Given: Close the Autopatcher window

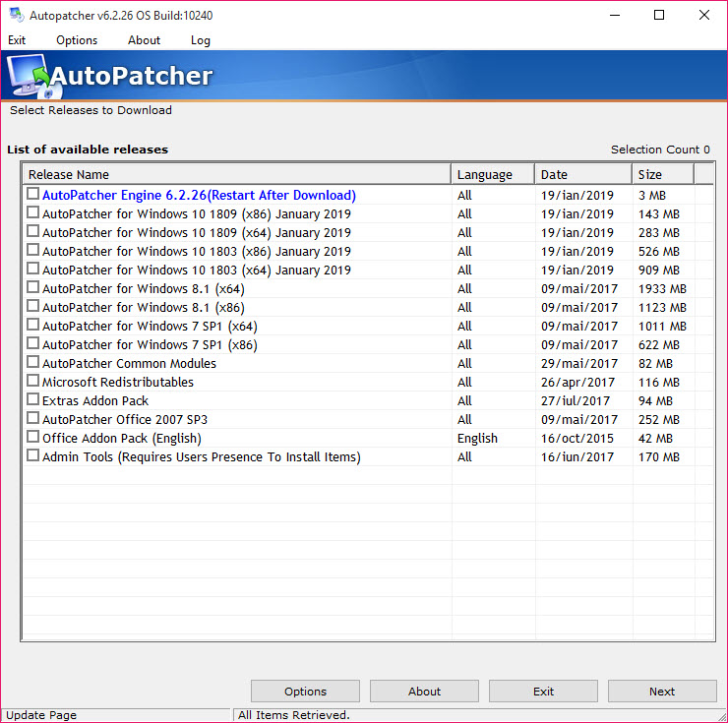Looking at the screenshot, I should [x=703, y=15].
